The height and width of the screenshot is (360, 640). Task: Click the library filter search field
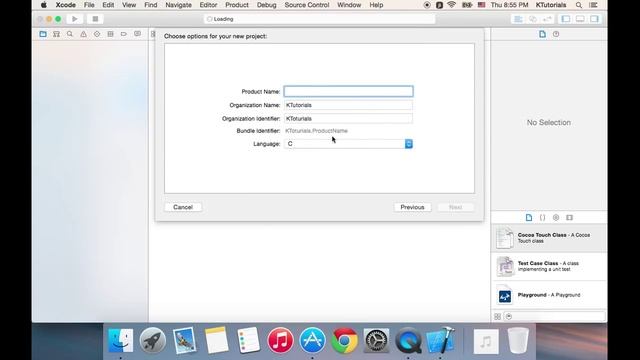(555, 317)
